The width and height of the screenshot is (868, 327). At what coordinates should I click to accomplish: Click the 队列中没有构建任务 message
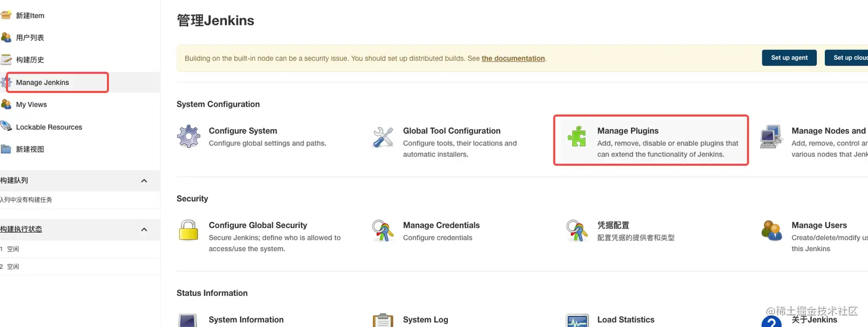pos(26,200)
